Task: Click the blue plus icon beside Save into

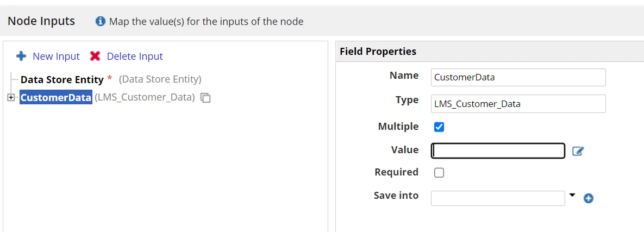Action: [589, 199]
